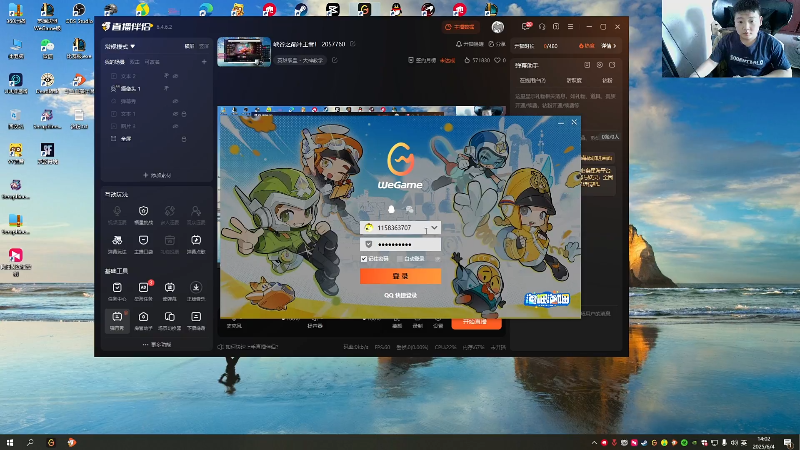Select WeChat login tab in WeGame

click(x=409, y=209)
